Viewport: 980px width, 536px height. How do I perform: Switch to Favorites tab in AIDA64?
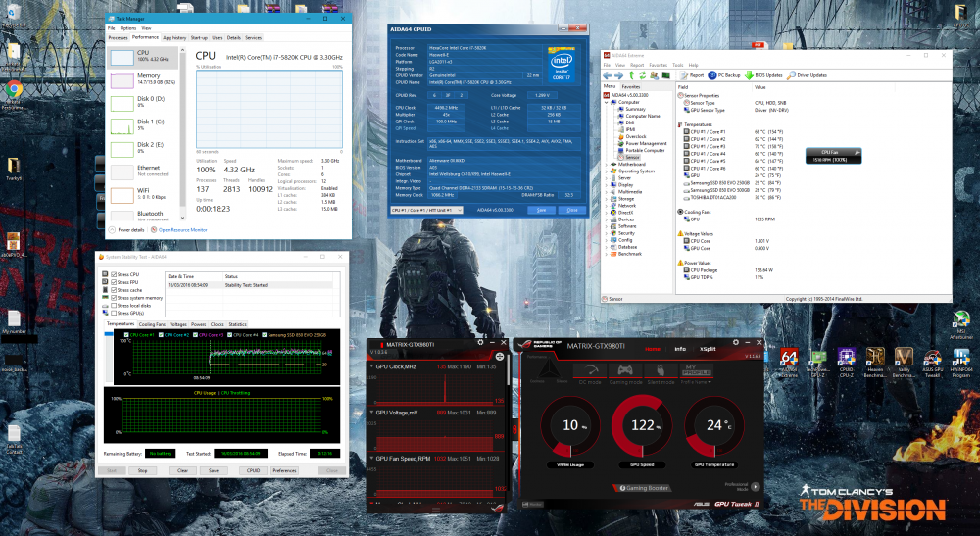(x=630, y=87)
